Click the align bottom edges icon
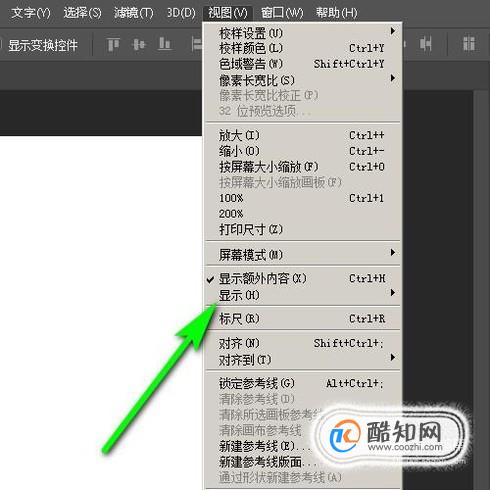 (x=165, y=44)
